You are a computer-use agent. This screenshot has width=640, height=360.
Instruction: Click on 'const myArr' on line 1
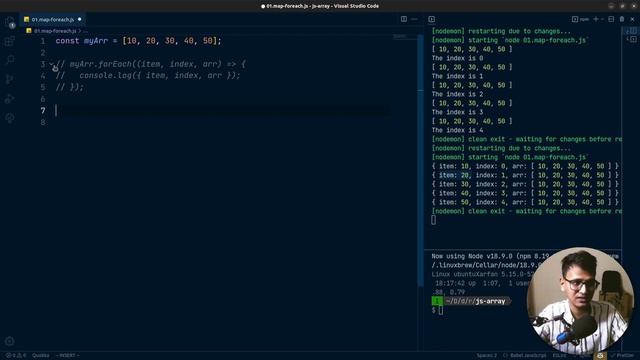[82, 41]
